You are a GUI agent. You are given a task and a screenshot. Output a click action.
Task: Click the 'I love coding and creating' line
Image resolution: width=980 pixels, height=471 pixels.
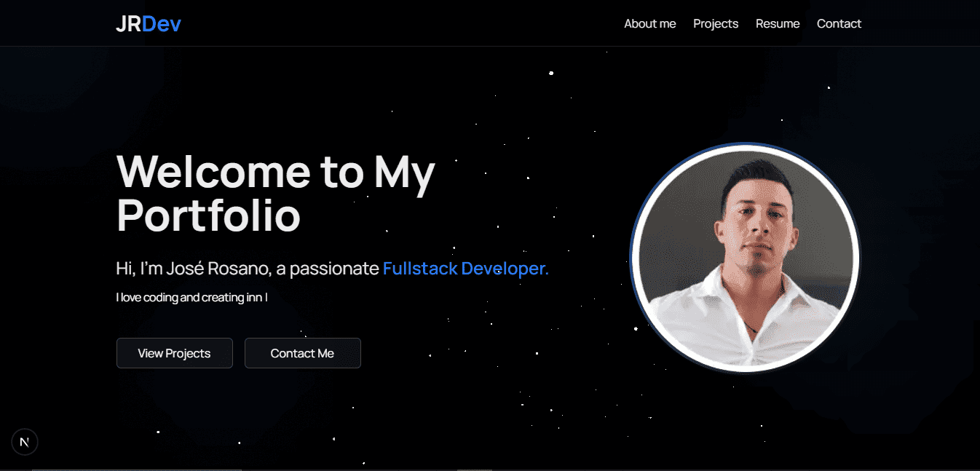click(x=191, y=297)
